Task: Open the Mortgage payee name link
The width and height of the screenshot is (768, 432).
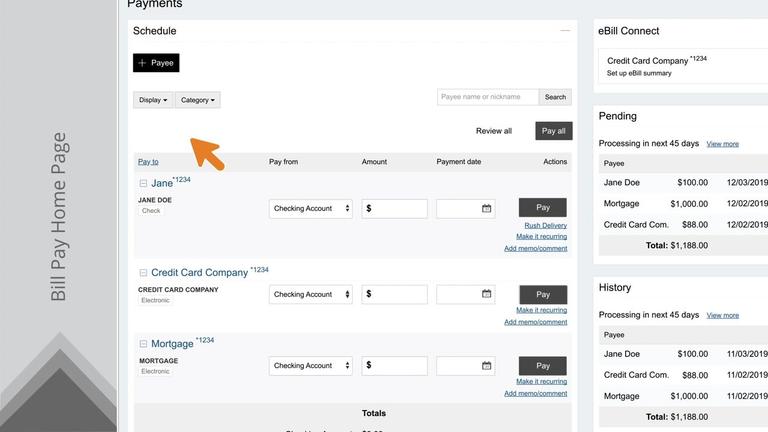Action: click(x=172, y=344)
